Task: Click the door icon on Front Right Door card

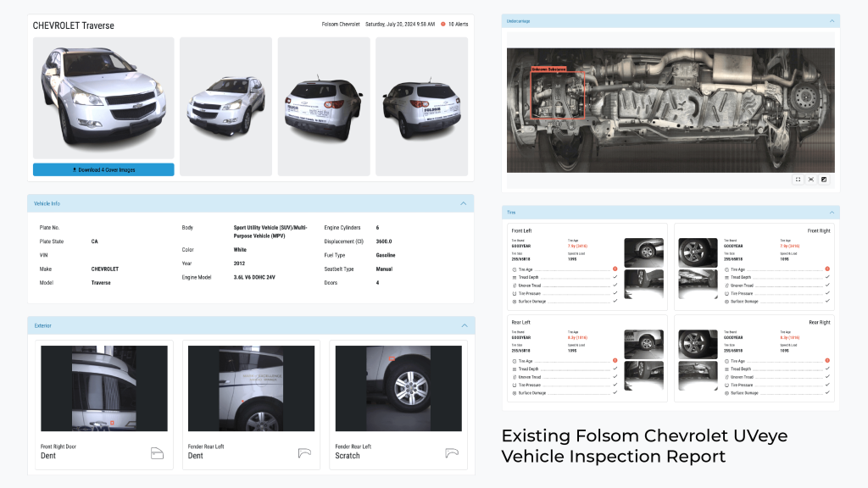Action: [x=156, y=453]
